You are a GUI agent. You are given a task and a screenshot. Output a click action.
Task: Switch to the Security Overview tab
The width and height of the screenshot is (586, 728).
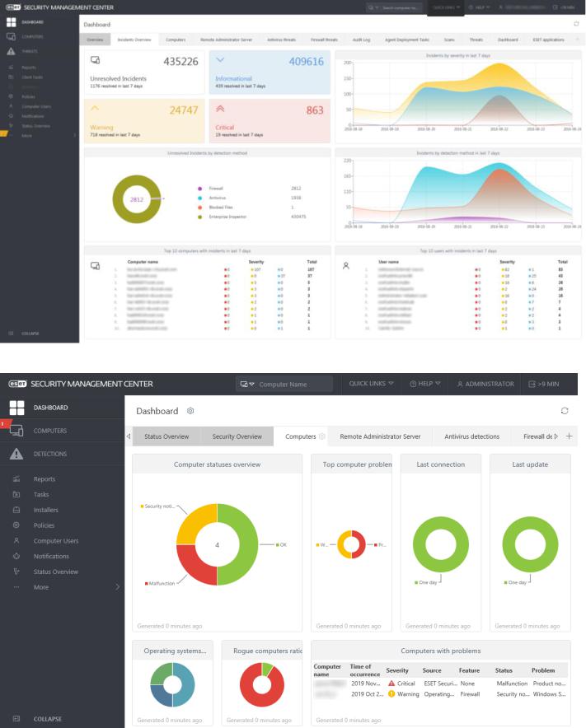pyautogui.click(x=237, y=436)
